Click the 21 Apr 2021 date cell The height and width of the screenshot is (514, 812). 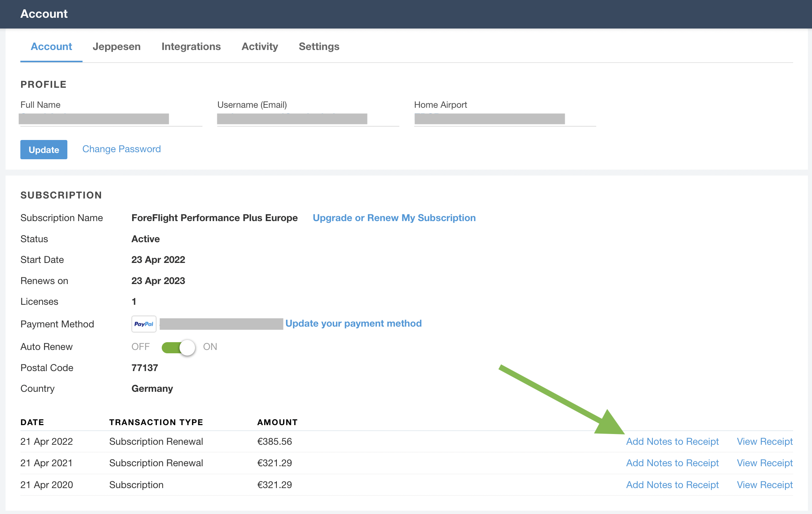point(47,463)
